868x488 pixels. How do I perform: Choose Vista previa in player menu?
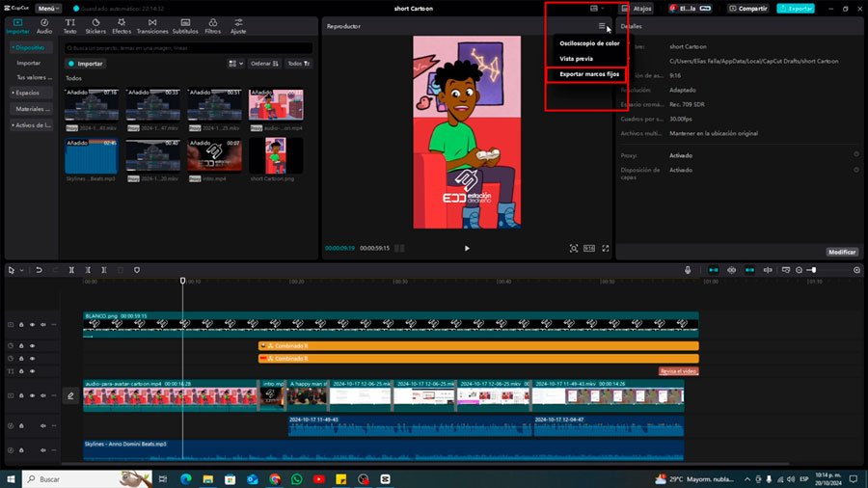[x=576, y=59]
